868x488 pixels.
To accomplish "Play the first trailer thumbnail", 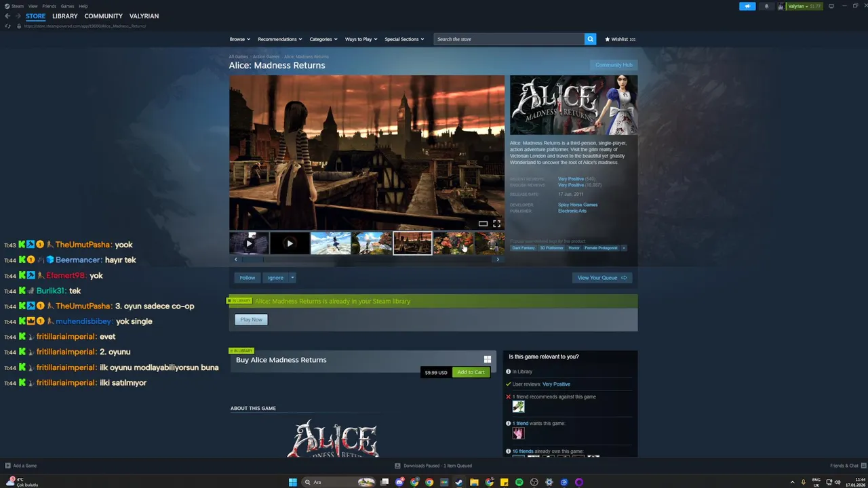I will tap(249, 243).
